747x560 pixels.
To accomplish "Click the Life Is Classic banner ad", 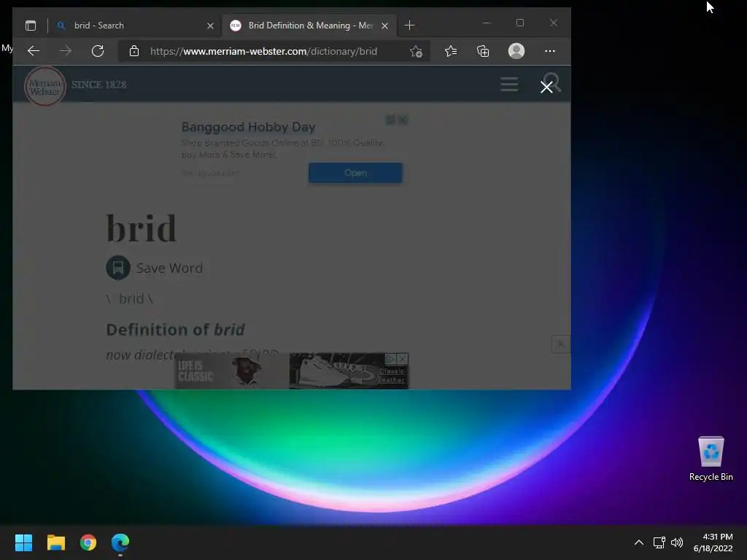I will (x=292, y=371).
